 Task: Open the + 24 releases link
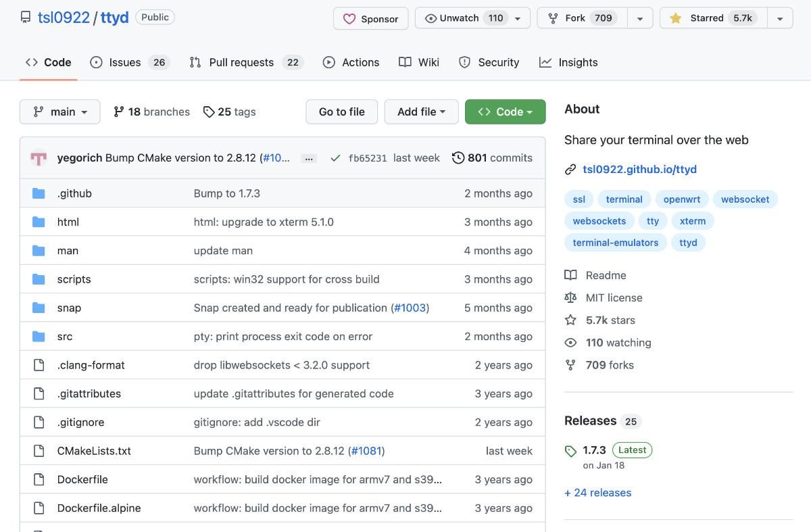coord(597,493)
